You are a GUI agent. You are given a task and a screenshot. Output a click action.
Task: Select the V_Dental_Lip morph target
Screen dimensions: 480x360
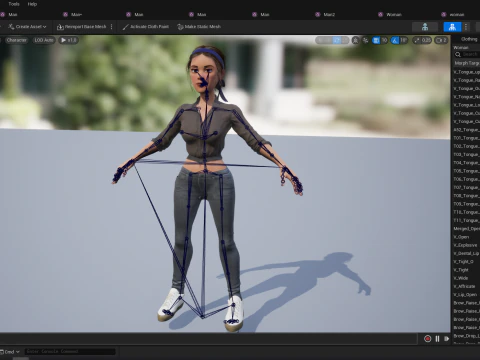coord(466,253)
